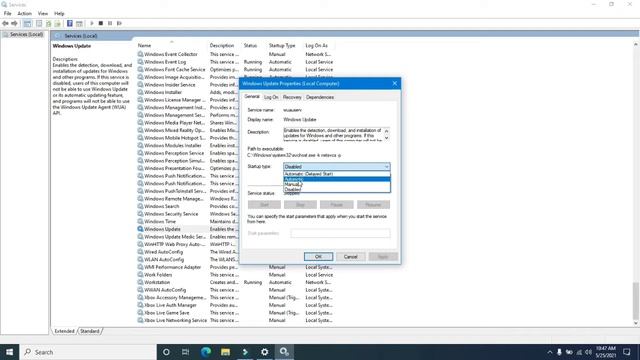The width and height of the screenshot is (640, 360).
Task: Click the Refresh toolbar icon
Action: pos(49,23)
